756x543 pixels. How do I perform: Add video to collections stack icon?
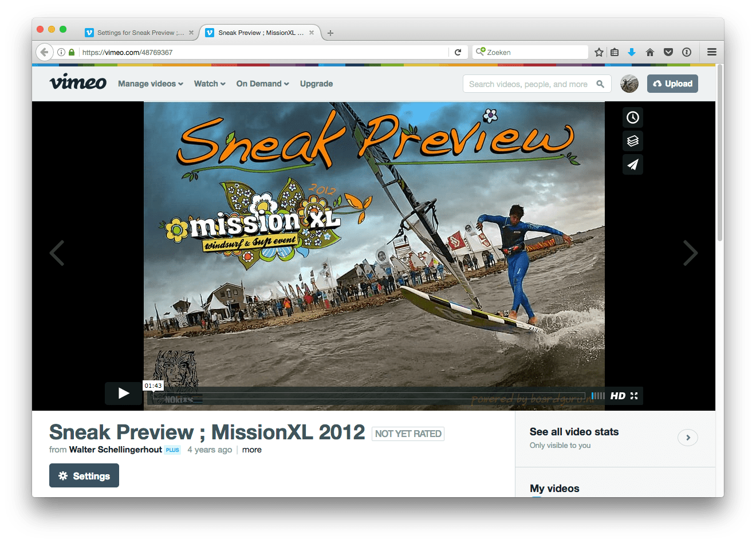click(x=632, y=141)
